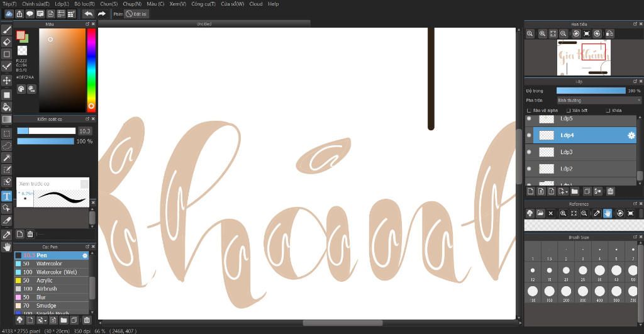Enable the 'Khóa' checkbox
The image size is (644, 334).
point(608,111)
